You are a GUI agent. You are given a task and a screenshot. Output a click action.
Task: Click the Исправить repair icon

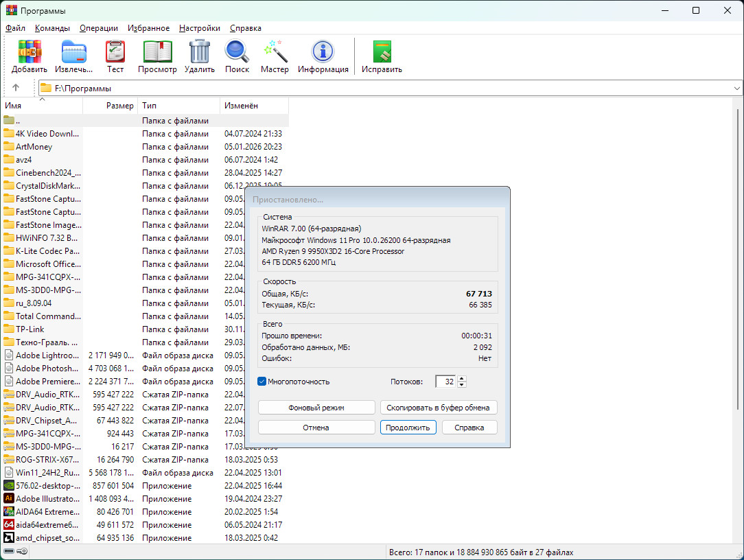382,51
